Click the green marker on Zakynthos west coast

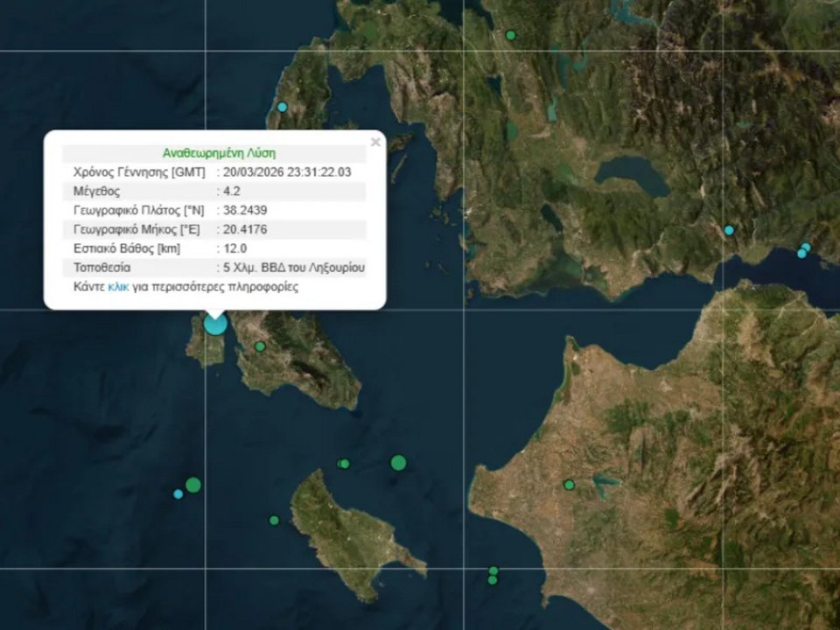tap(275, 520)
